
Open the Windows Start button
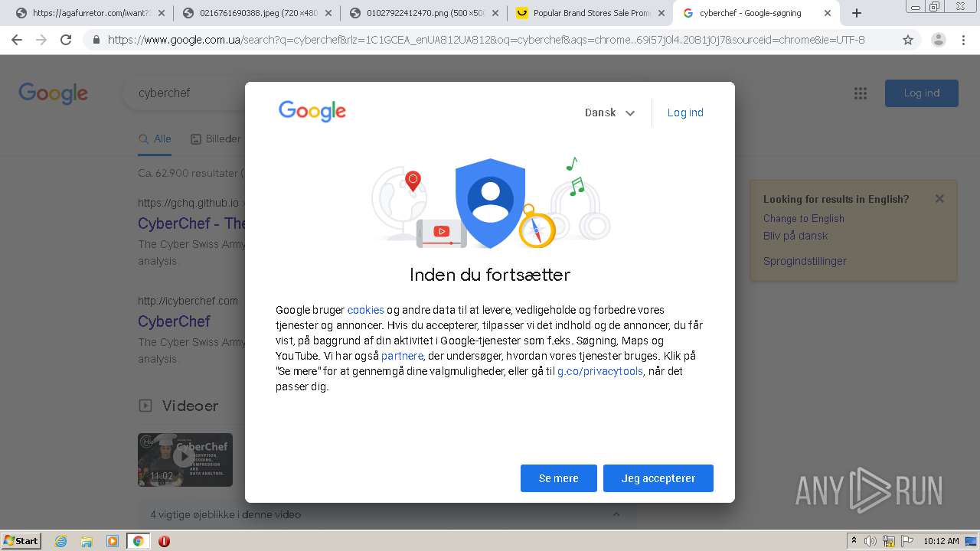21,541
